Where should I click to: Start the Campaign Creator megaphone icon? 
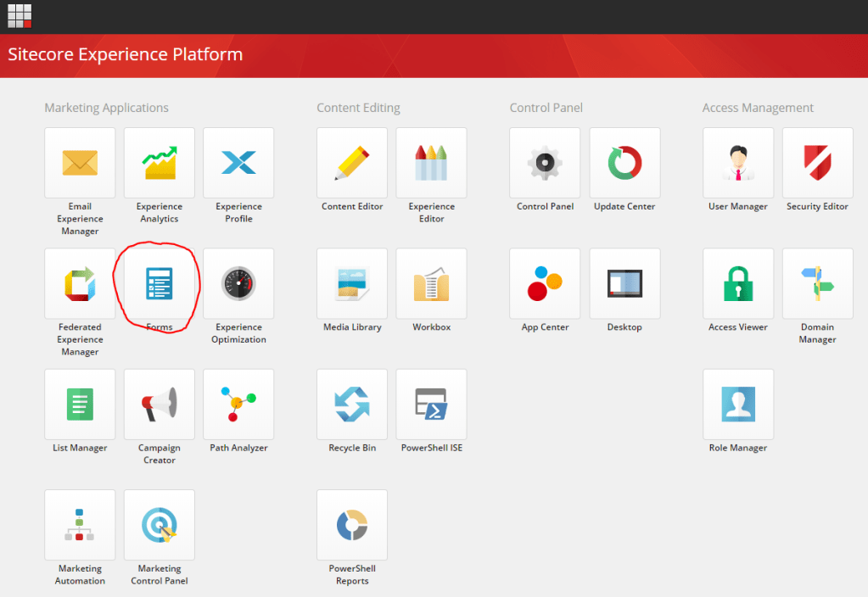(x=160, y=405)
